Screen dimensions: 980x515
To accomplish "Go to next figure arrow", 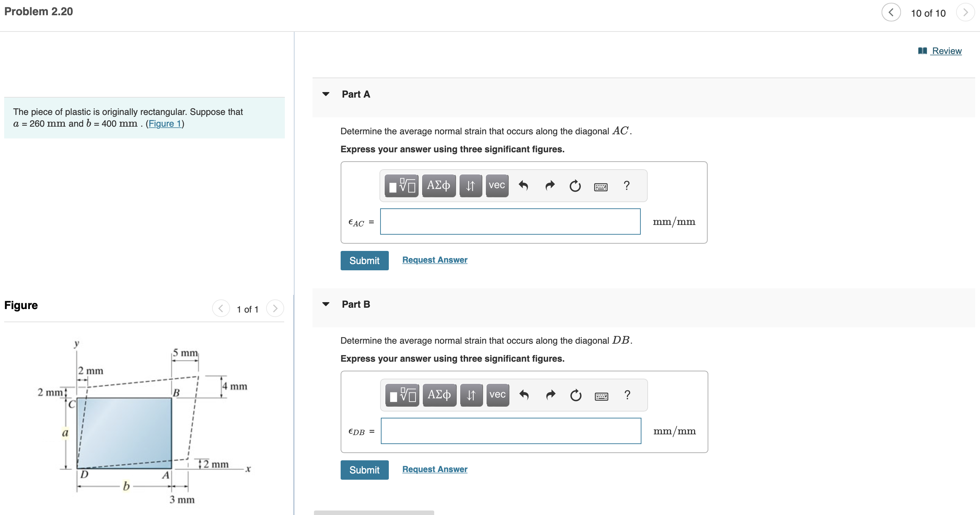I will (x=275, y=308).
